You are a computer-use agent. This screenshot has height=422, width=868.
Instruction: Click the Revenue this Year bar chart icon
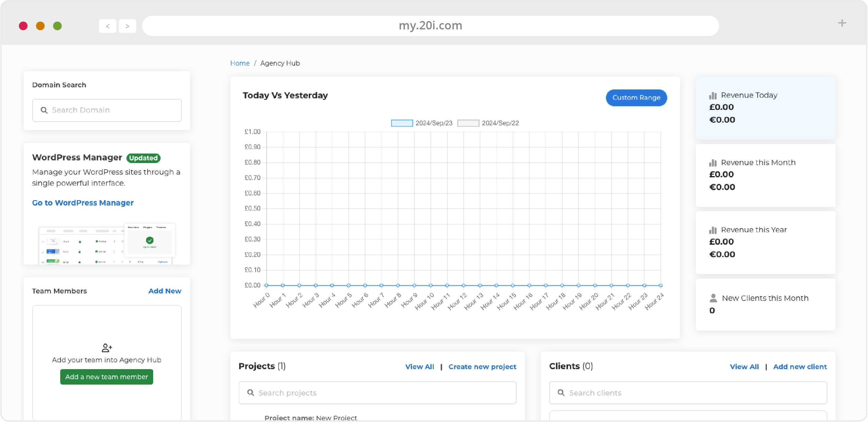click(714, 229)
